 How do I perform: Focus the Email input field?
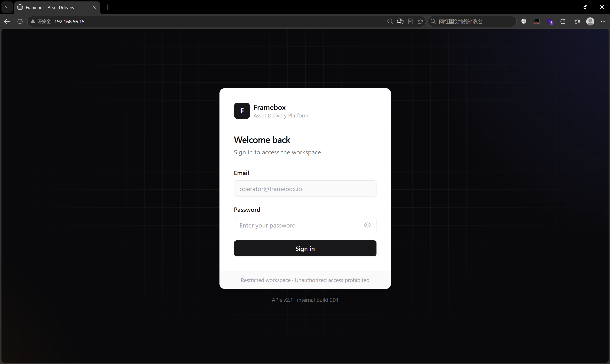coord(305,188)
